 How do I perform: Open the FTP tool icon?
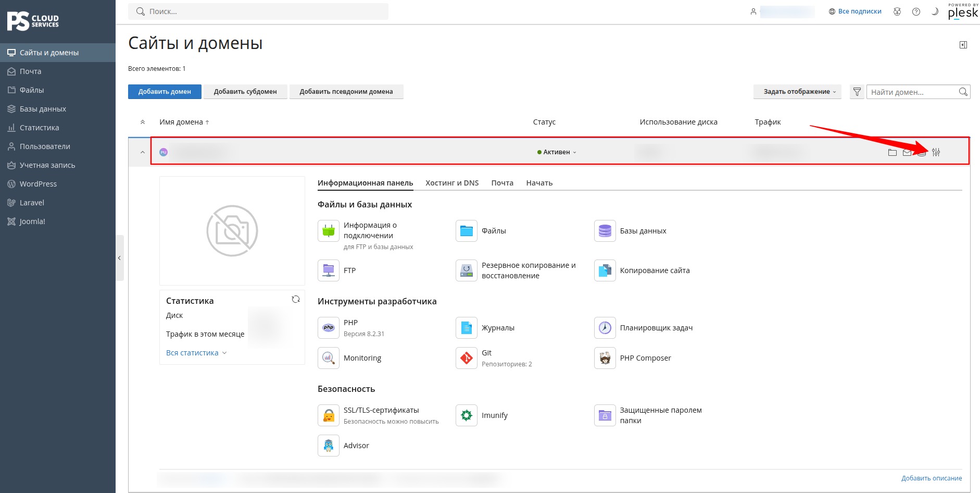(329, 270)
